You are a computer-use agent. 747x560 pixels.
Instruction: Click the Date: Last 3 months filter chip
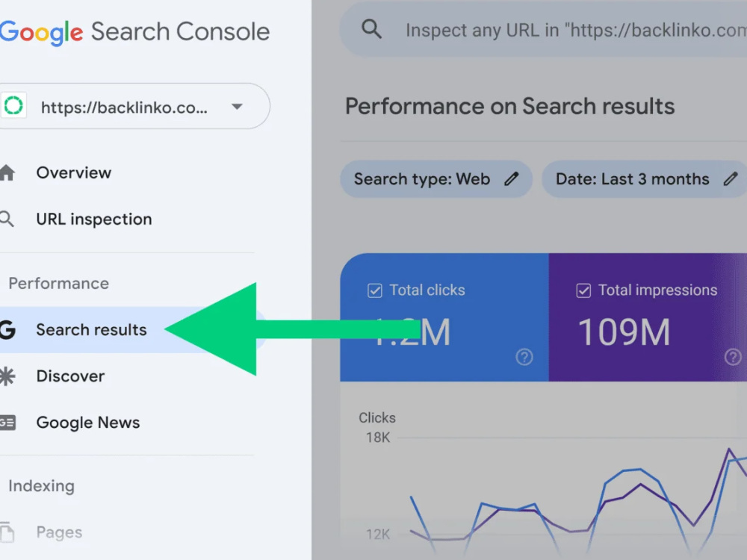644,179
